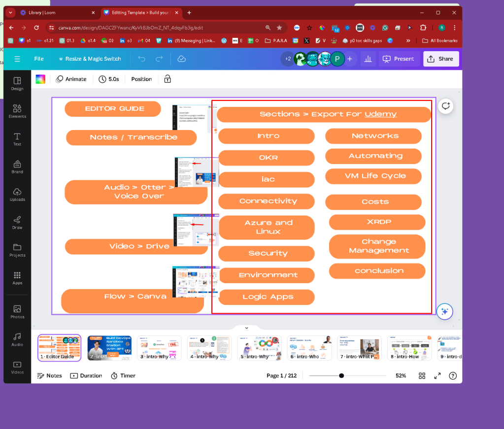Open the Photos panel
This screenshot has height=429, width=504.
(17, 312)
